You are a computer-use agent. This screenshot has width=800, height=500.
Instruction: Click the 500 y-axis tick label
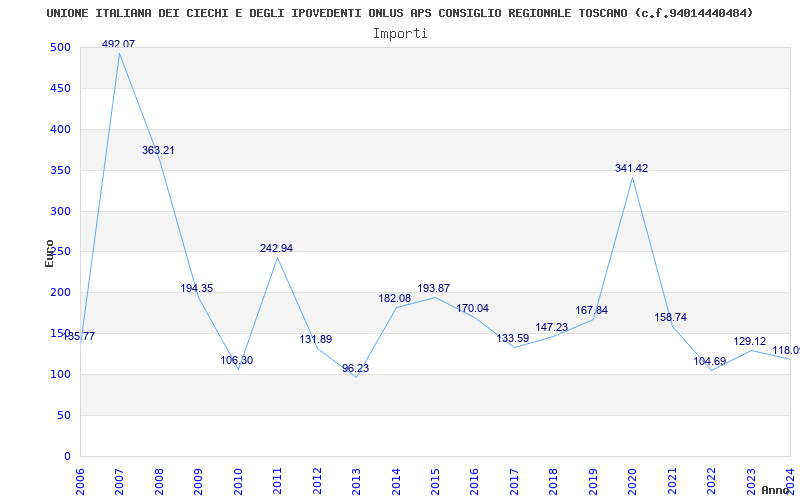pos(60,47)
